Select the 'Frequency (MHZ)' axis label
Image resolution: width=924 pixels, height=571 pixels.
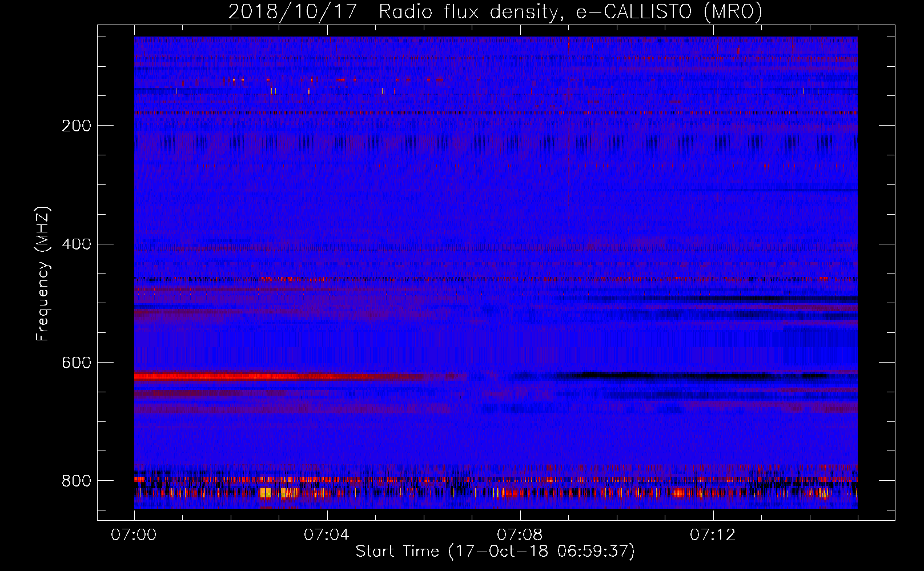43,274
